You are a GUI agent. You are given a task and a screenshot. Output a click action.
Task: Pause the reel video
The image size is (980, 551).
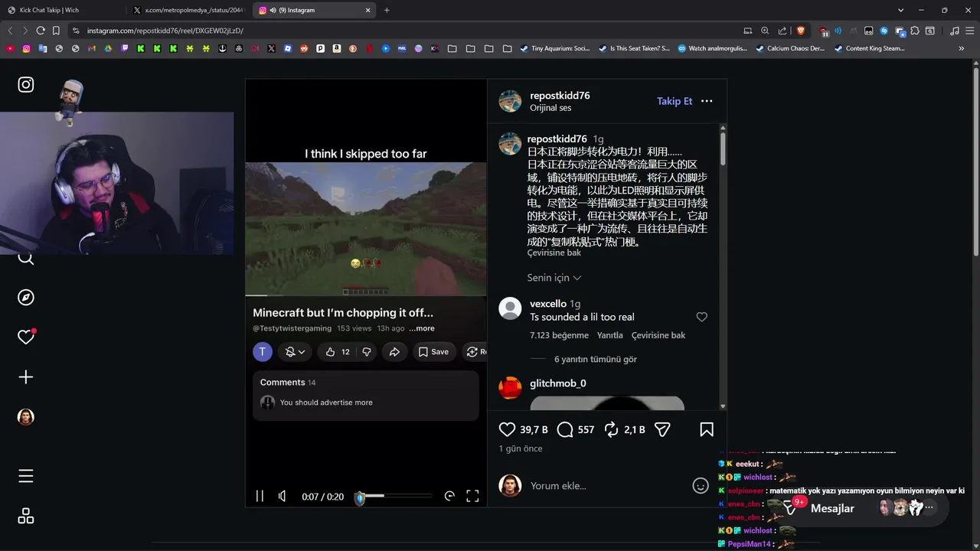(x=260, y=496)
